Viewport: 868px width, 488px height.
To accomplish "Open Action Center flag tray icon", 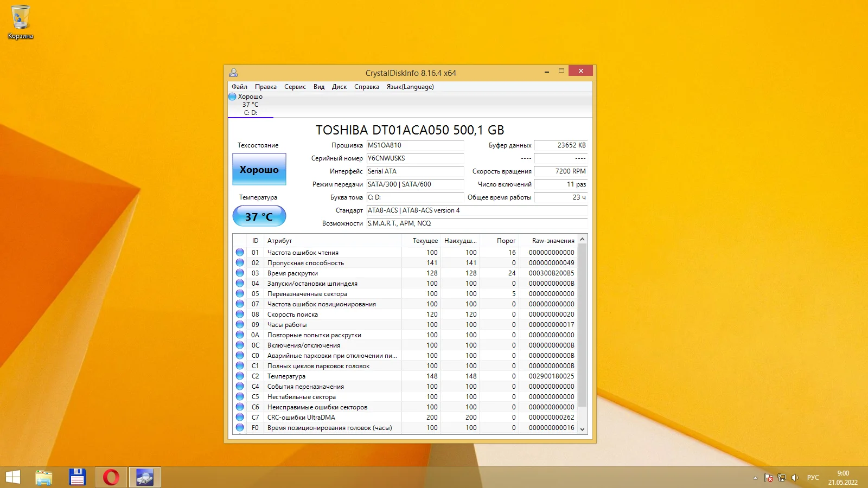I will coord(769,478).
